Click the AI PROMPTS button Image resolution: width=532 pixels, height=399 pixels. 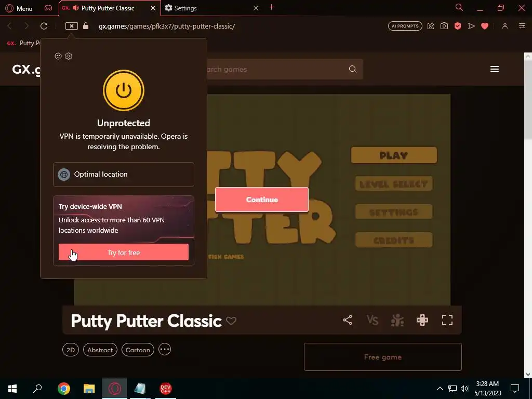405,26
